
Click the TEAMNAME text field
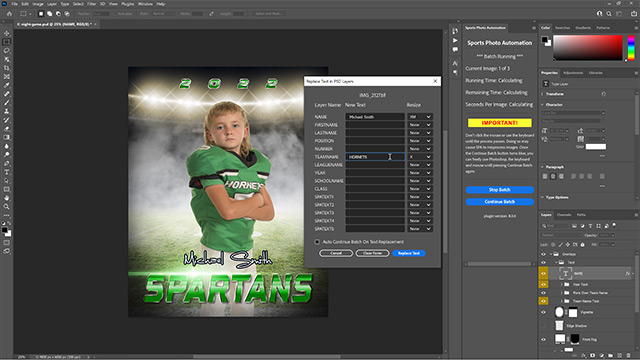(x=375, y=157)
